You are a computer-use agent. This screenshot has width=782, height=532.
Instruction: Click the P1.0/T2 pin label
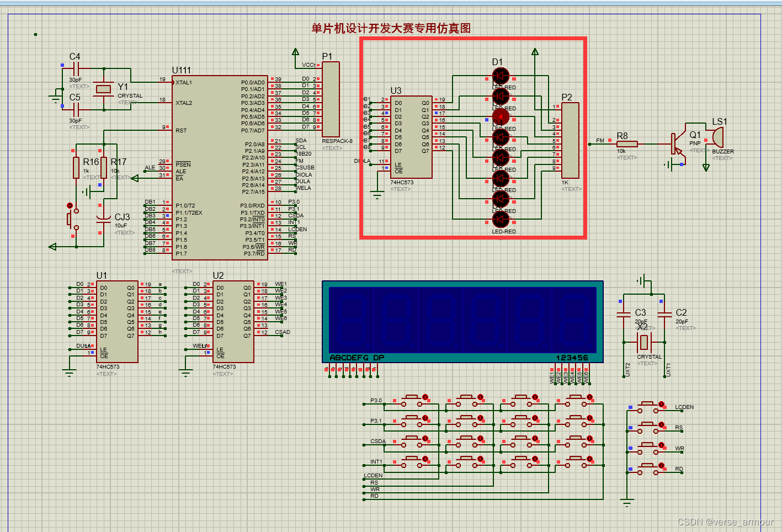(x=185, y=205)
